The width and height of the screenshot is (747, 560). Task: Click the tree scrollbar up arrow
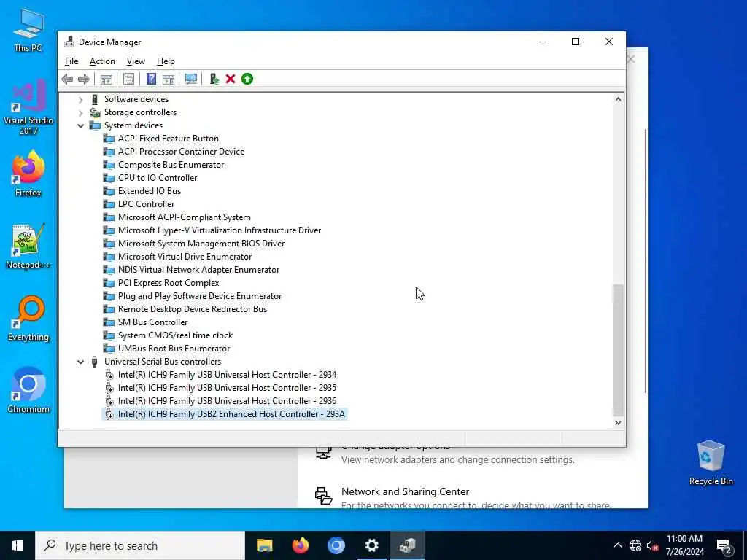point(618,99)
